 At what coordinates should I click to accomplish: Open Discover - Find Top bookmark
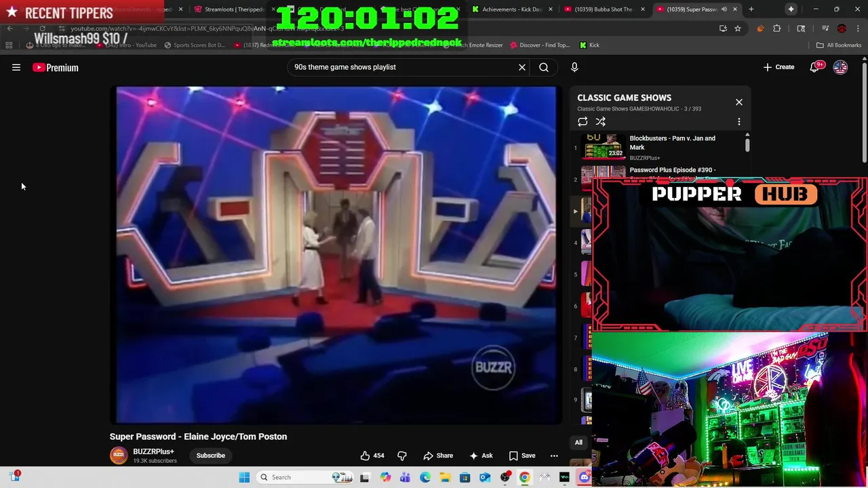pyautogui.click(x=539, y=45)
